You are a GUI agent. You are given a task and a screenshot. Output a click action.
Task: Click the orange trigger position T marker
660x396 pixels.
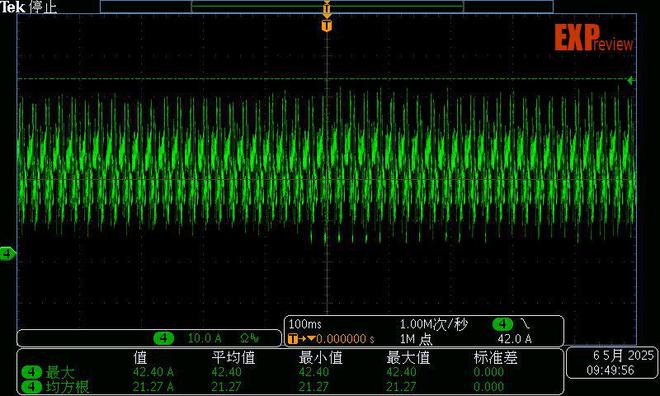point(327,25)
